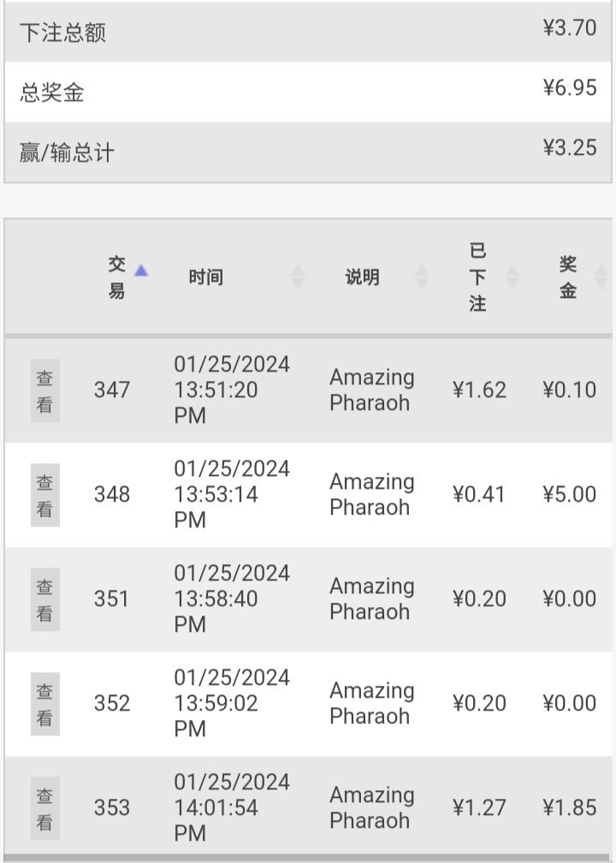Screen dimensions: 616x863
Task: Click the 下注总额 summary row
Action: pos(308,32)
